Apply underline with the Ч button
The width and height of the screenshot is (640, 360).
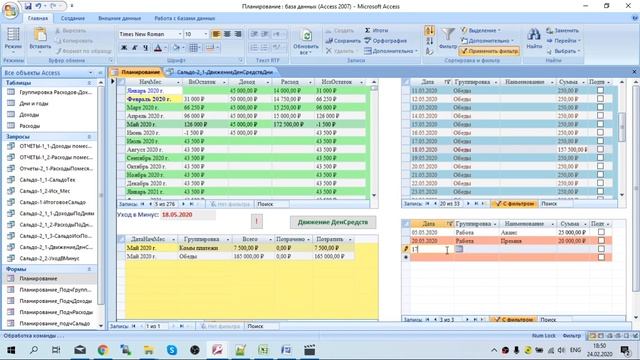pyautogui.click(x=145, y=48)
